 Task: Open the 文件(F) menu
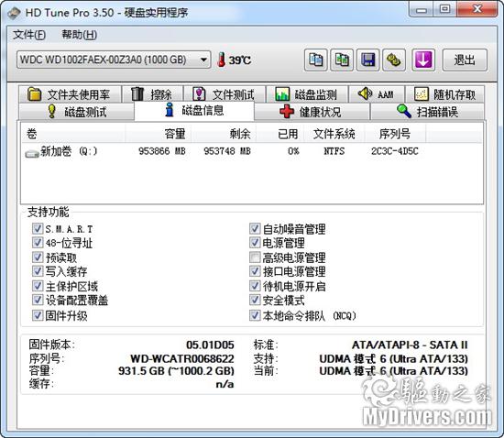point(29,35)
